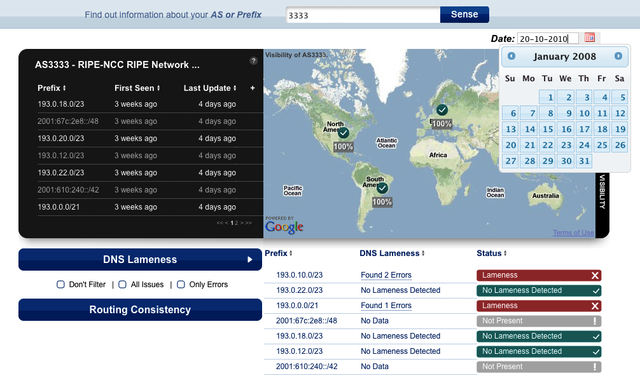Jump to first page of prefix list
Viewport: 640px width, 378px height.
click(x=220, y=223)
